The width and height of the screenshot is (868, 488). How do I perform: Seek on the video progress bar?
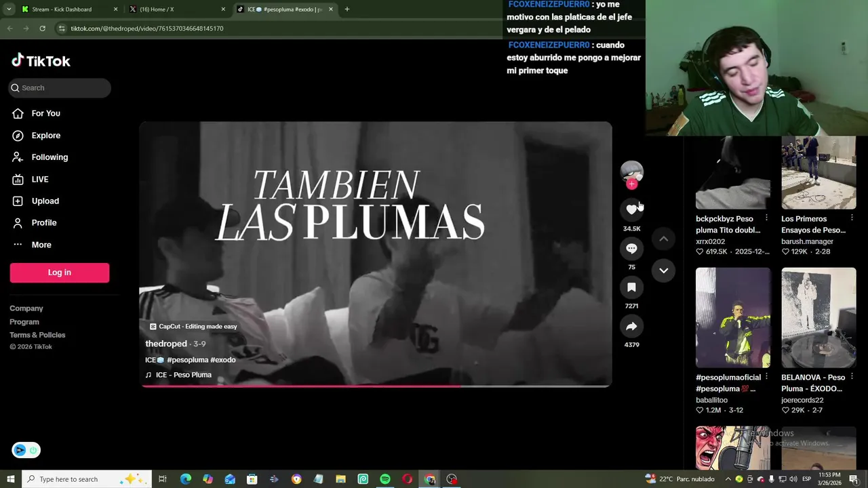(x=376, y=386)
